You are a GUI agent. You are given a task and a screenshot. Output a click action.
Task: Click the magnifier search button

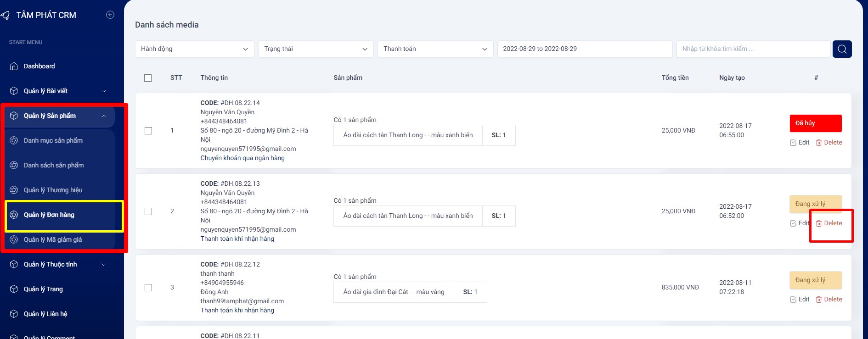[842, 49]
